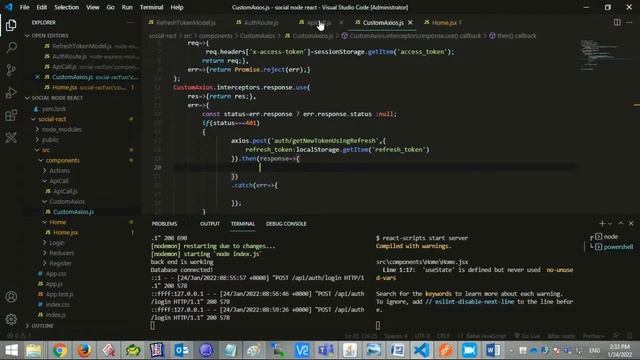Open Firefox from the taskbar
The width and height of the screenshot is (640, 360).
tap(84, 350)
